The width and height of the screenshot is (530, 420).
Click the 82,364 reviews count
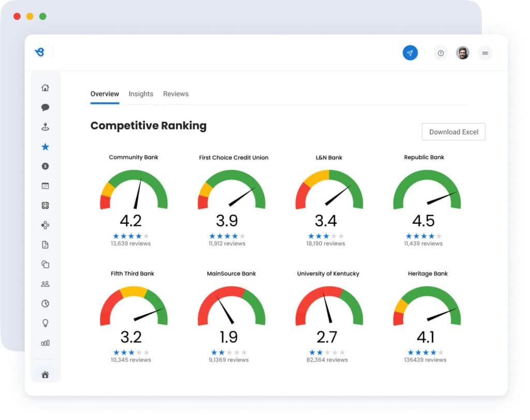(327, 360)
